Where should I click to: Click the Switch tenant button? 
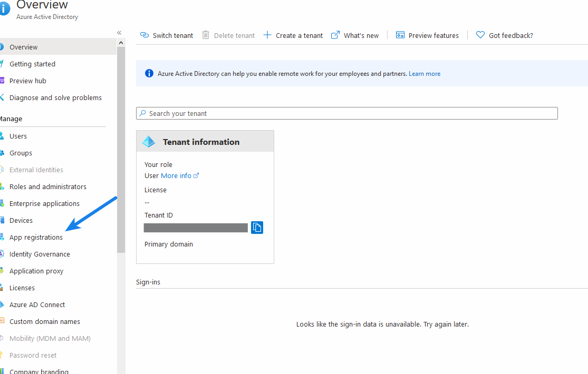point(167,35)
